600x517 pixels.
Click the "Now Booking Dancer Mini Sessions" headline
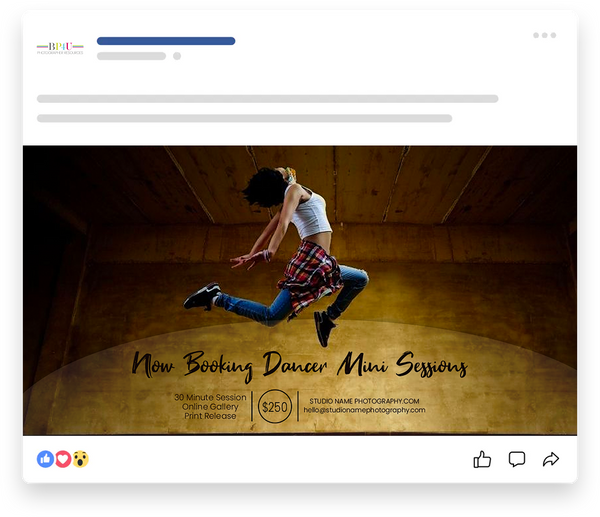pos(299,365)
